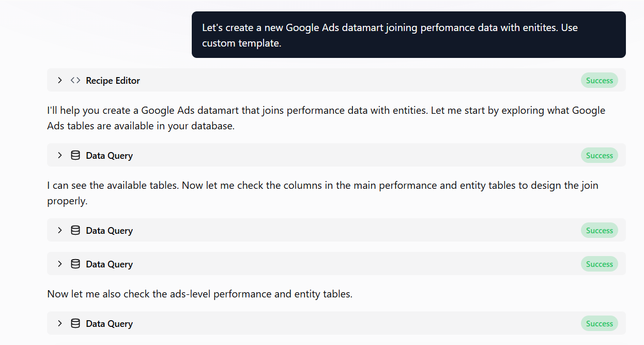Click the "ads-level performance and entity tables" sentence
Image resolution: width=644 pixels, height=345 pixels.
click(x=200, y=294)
